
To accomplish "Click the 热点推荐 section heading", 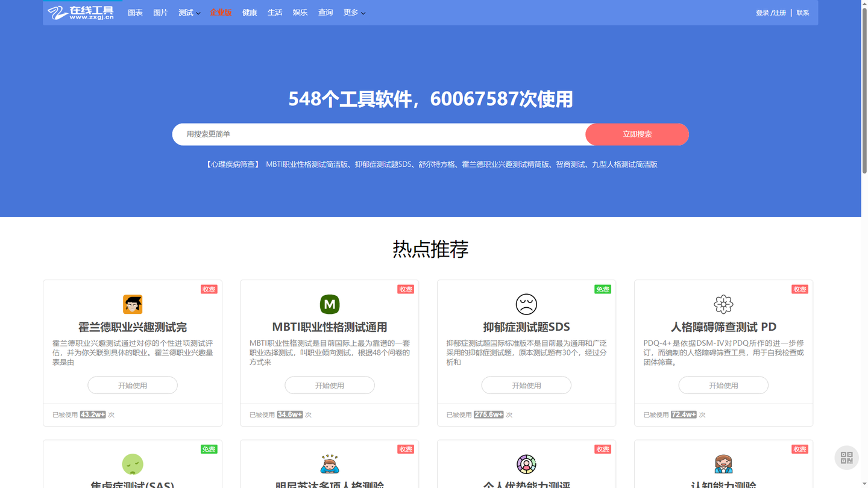I will (x=430, y=249).
